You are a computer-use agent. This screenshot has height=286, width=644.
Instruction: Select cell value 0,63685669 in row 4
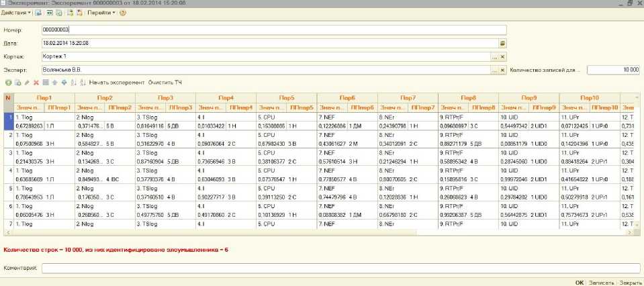pos(29,179)
